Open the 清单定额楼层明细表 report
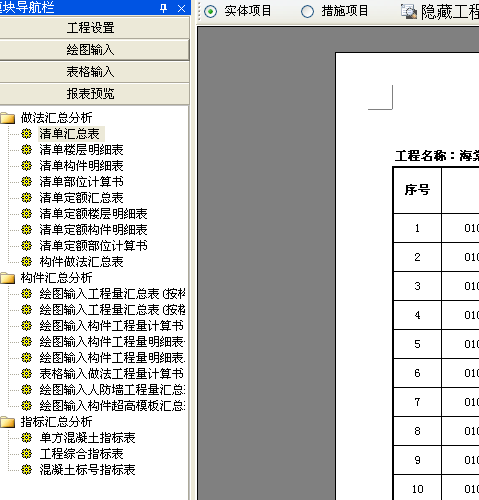479x500 pixels. [x=93, y=214]
